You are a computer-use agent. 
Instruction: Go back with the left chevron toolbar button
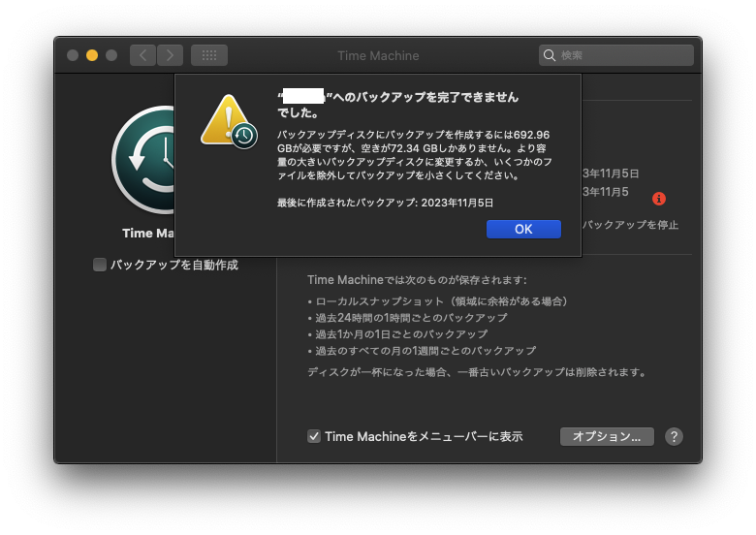tap(142, 55)
